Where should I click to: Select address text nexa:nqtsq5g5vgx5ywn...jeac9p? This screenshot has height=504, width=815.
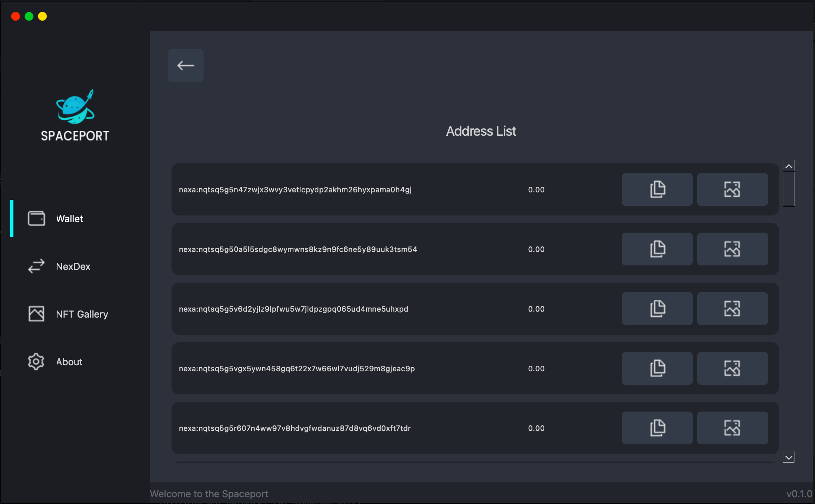click(x=297, y=369)
